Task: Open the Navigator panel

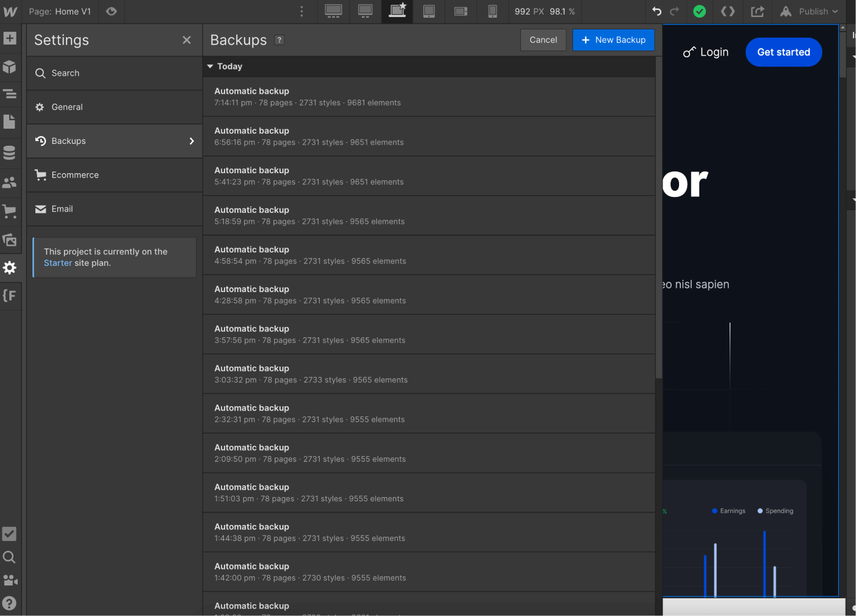Action: (x=10, y=94)
